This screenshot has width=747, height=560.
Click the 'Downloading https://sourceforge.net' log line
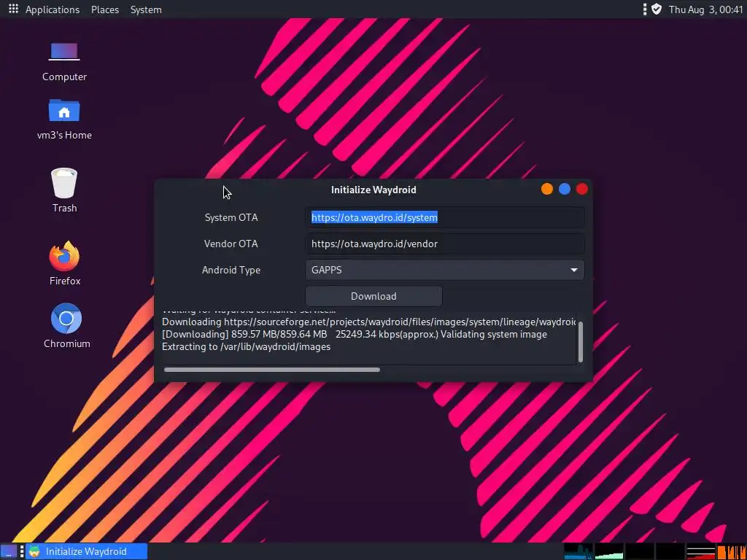point(368,322)
